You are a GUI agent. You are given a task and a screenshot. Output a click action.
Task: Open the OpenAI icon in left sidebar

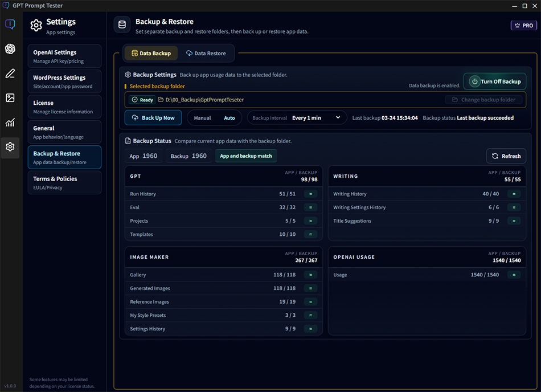click(x=10, y=49)
